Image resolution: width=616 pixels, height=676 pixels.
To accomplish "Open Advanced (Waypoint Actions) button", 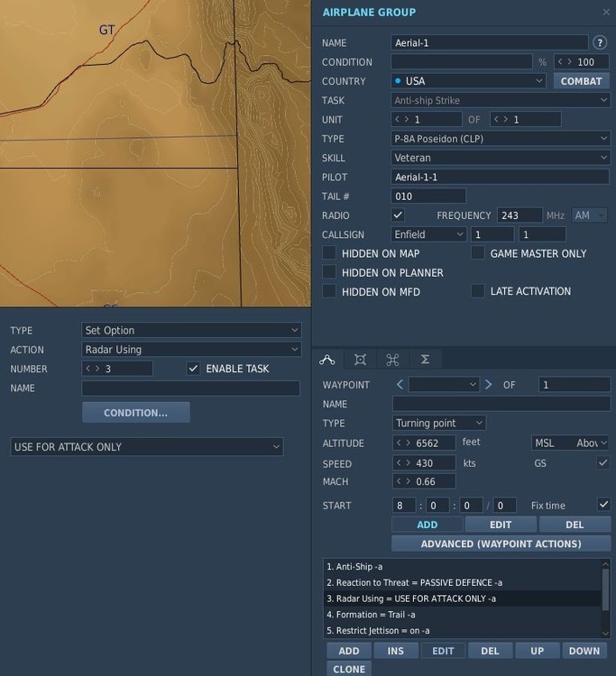I will click(x=501, y=544).
